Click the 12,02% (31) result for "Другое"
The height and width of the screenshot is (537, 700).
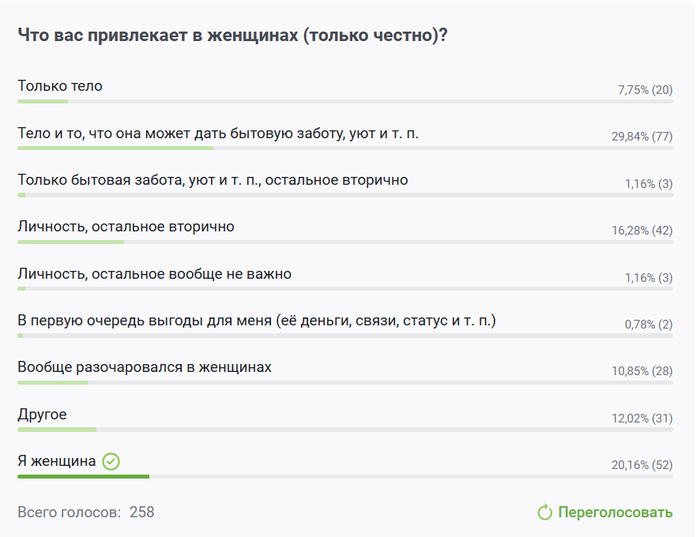(x=642, y=418)
